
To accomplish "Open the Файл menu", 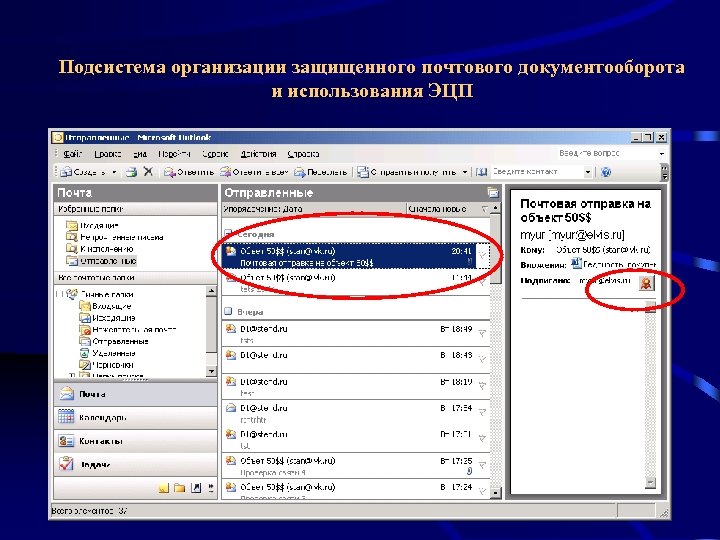I will pos(73,154).
